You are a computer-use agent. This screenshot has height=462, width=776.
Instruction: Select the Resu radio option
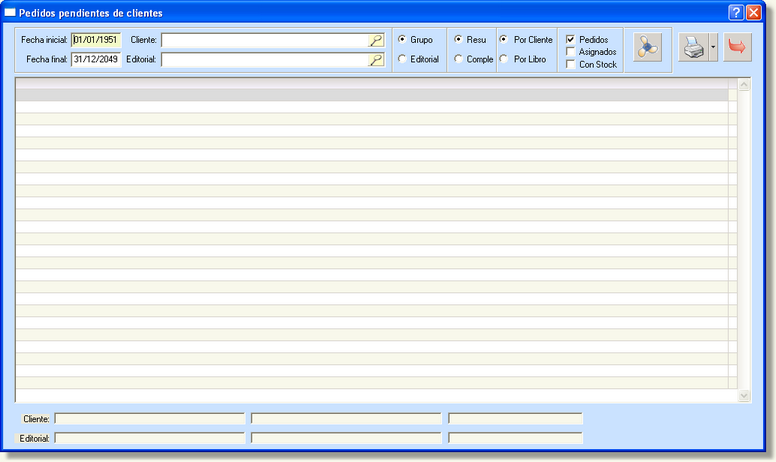pos(458,39)
